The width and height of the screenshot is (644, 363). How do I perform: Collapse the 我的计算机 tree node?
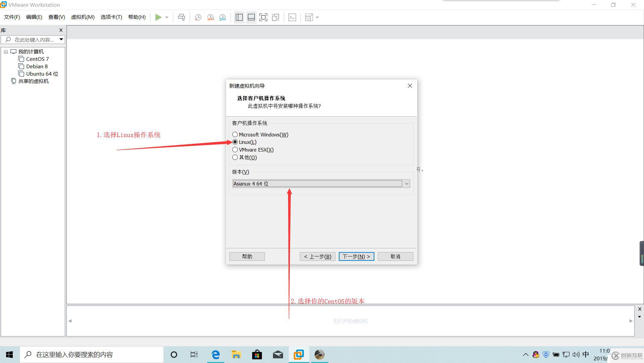[x=6, y=52]
